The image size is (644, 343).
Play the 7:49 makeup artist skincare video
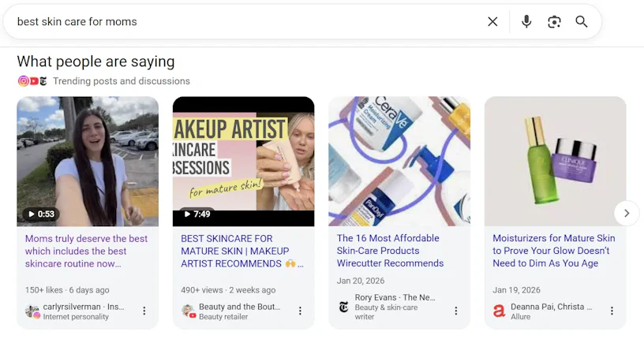243,161
